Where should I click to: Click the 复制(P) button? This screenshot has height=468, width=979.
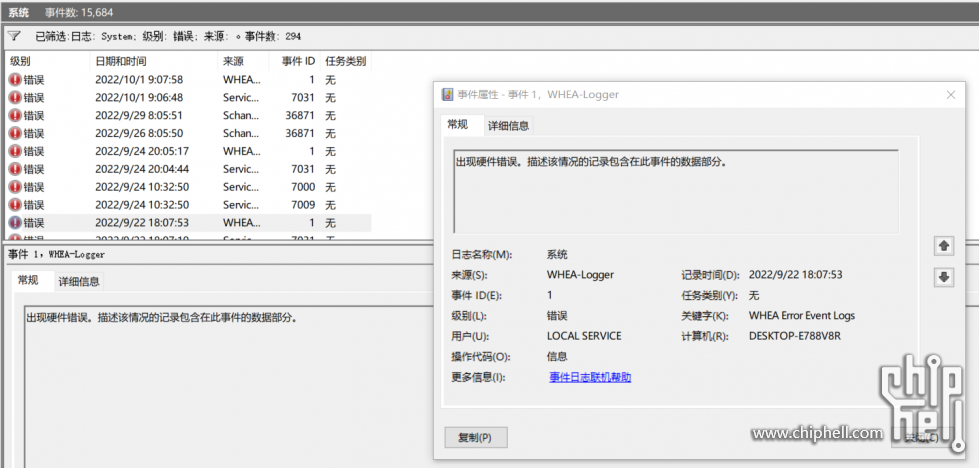point(475,437)
